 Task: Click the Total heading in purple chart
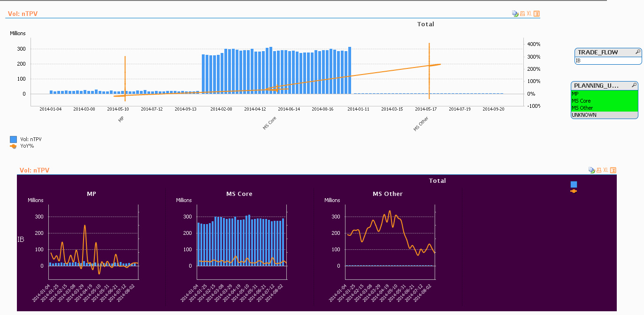[437, 180]
